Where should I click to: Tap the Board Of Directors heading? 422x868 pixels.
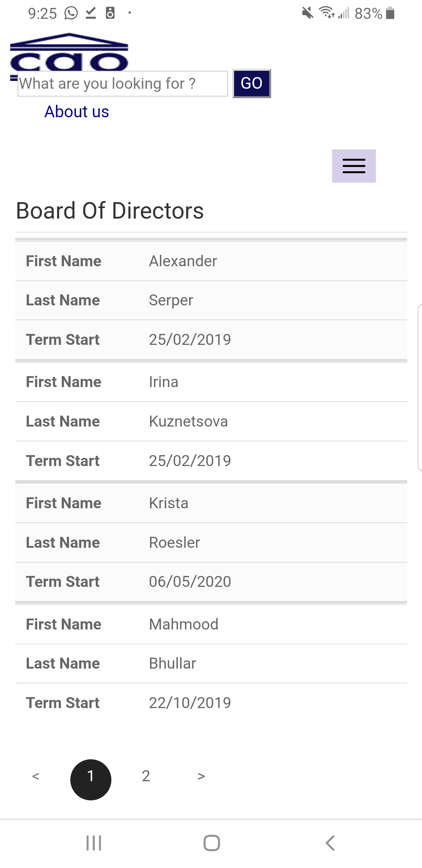tap(110, 211)
